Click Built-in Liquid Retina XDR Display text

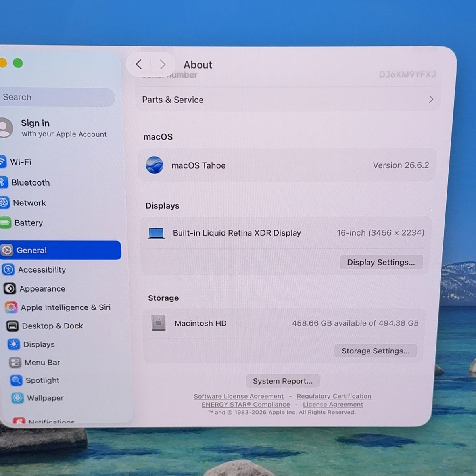pyautogui.click(x=237, y=233)
